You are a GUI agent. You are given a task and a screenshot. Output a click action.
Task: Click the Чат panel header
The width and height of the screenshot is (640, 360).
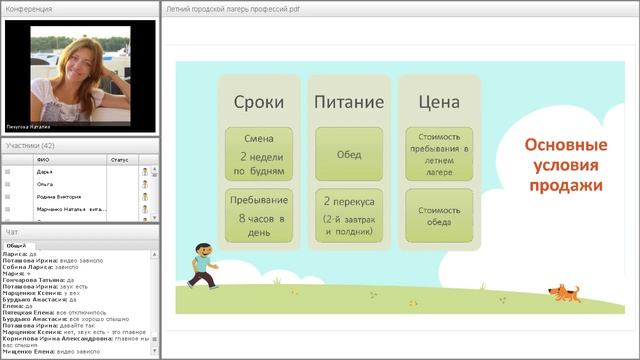[x=80, y=232]
